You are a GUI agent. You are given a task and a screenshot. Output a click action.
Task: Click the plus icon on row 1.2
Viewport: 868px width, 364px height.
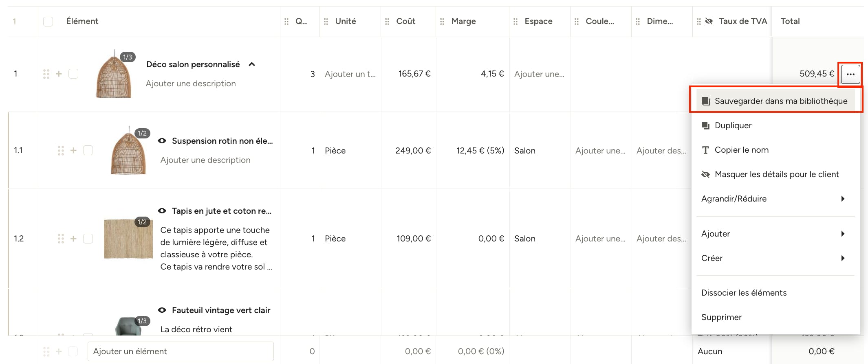(x=73, y=239)
